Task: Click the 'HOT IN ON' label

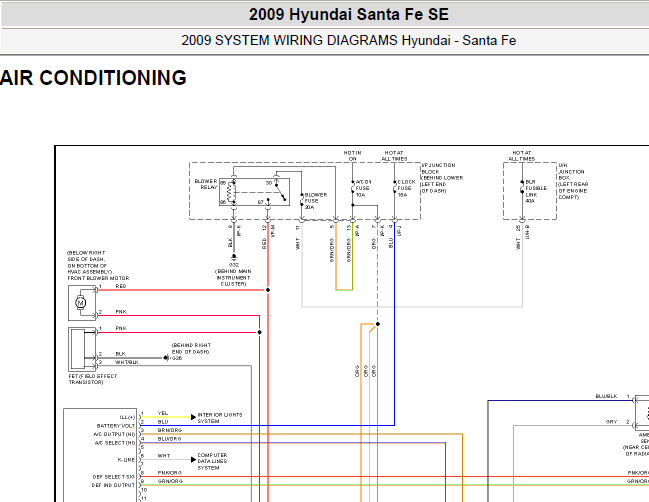Action: coord(353,156)
